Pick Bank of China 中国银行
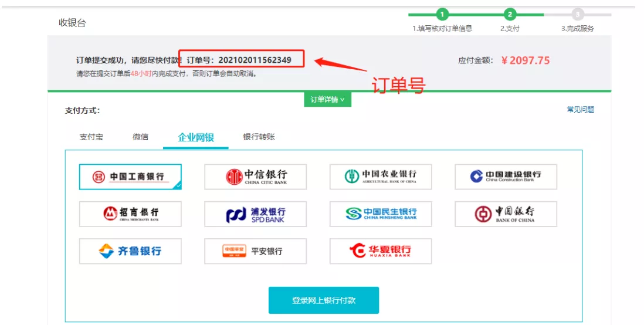The image size is (644, 325). [x=506, y=214]
